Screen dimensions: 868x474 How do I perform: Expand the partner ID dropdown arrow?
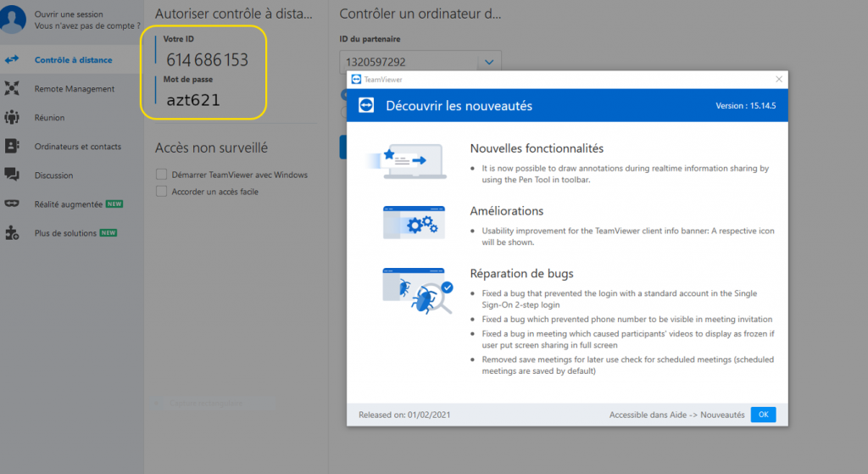coord(489,62)
